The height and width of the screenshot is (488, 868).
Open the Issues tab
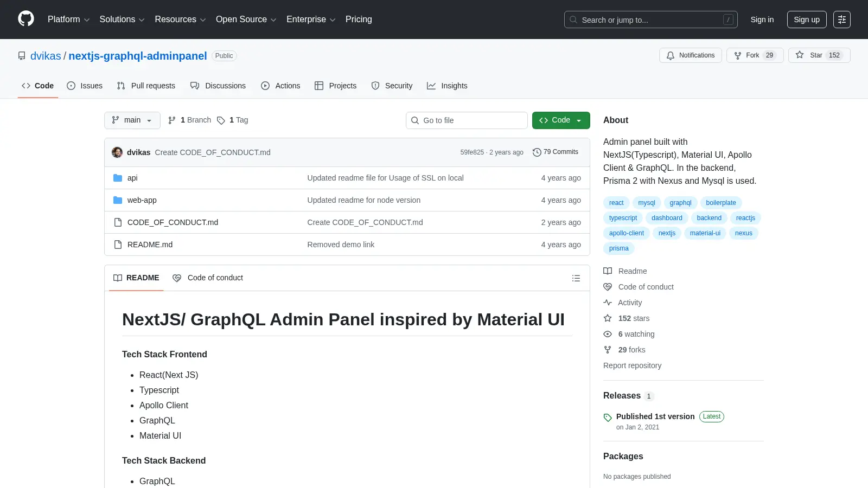pos(85,86)
